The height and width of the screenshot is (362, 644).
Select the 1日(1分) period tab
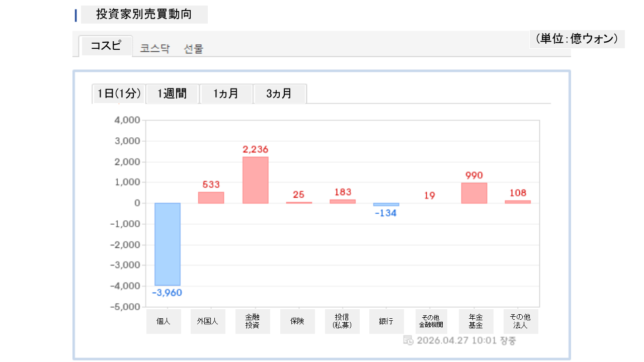(x=119, y=94)
